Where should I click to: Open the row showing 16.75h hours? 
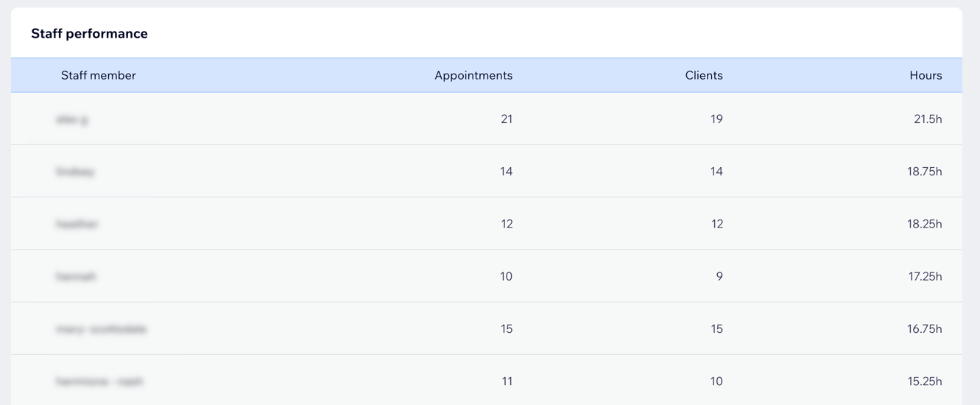[x=487, y=328]
